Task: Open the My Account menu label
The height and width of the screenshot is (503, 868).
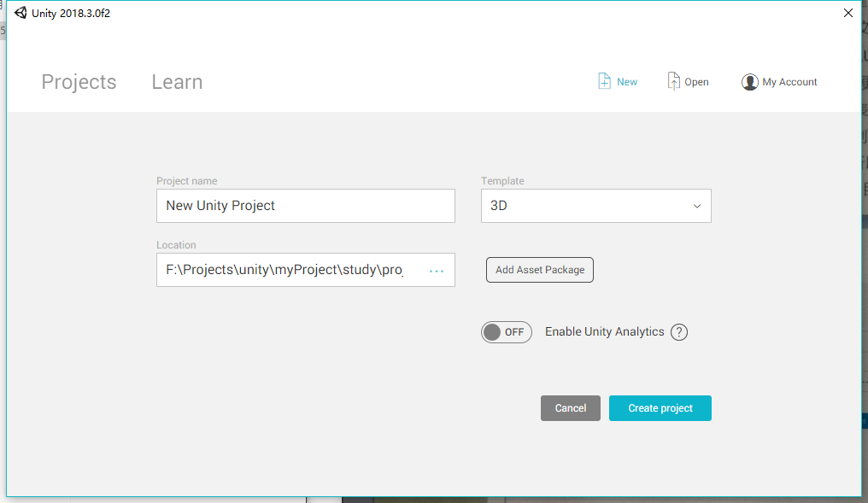Action: point(789,82)
